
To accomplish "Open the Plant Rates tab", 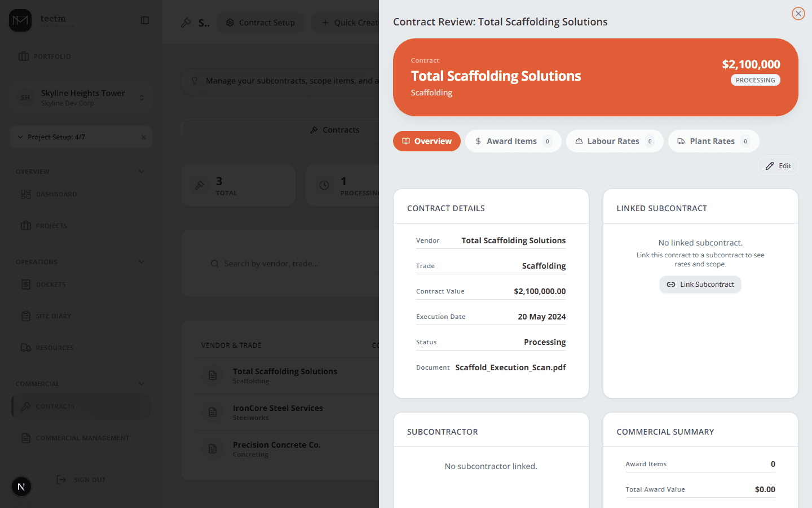I will tap(713, 141).
